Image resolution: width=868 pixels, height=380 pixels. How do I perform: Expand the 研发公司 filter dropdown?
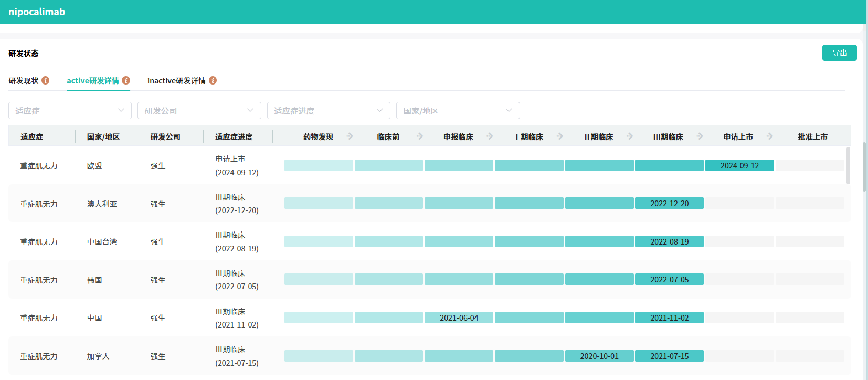coord(199,111)
